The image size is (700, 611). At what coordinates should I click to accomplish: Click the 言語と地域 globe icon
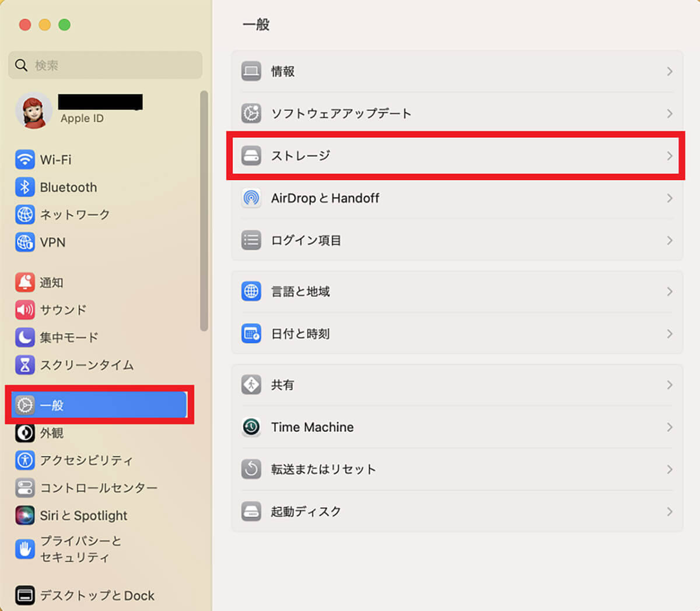coord(251,291)
